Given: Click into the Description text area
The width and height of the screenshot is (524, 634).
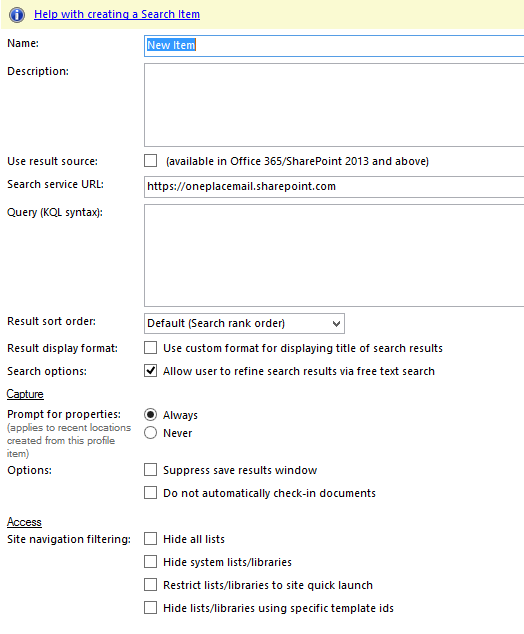Looking at the screenshot, I should [x=334, y=105].
